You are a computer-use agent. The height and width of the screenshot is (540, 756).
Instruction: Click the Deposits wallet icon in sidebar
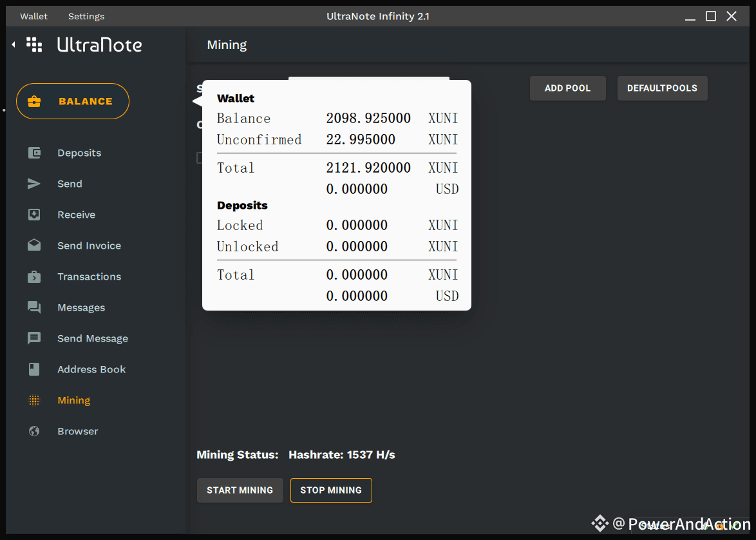click(34, 153)
